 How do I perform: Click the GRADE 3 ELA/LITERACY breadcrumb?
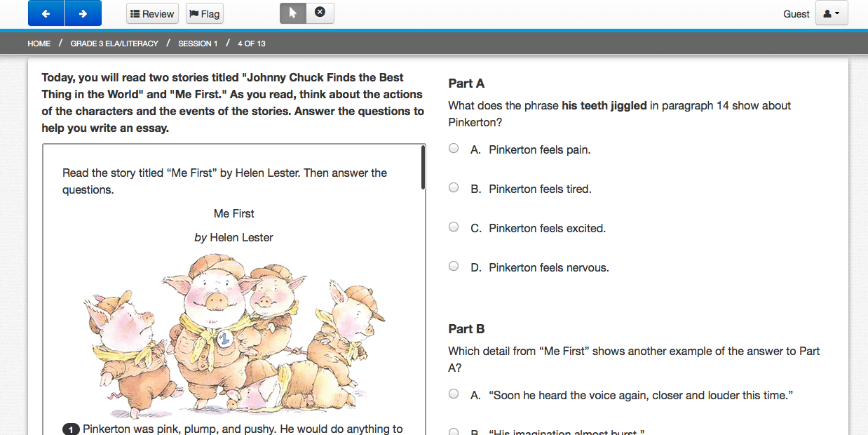point(114,43)
